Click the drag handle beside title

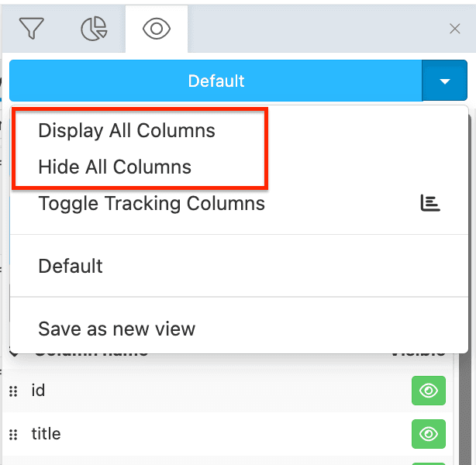[x=13, y=434]
